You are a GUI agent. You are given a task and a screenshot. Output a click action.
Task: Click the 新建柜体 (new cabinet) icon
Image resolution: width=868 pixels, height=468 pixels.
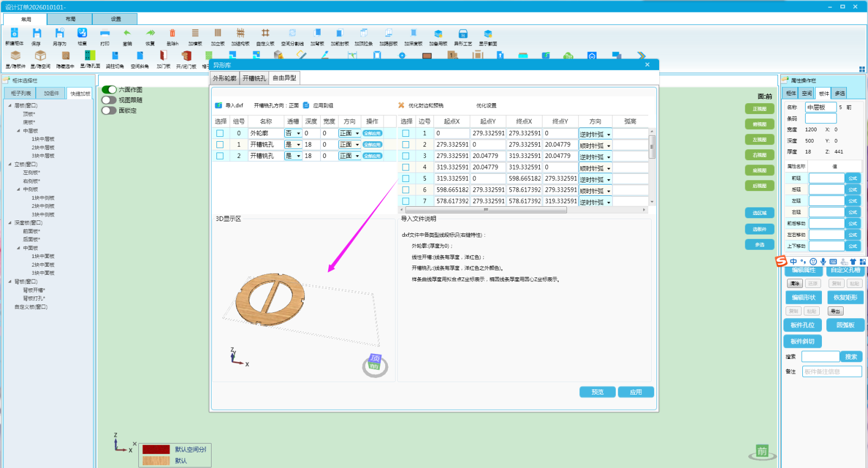tap(15, 34)
